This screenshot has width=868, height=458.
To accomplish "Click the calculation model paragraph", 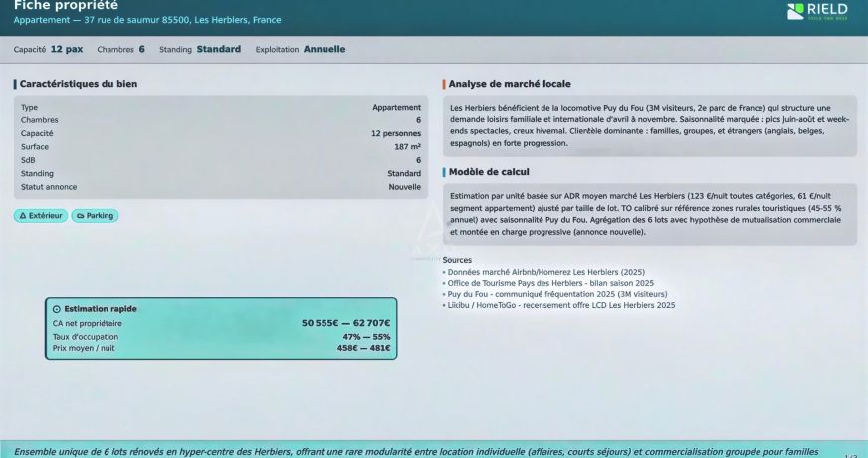I will click(x=646, y=214).
